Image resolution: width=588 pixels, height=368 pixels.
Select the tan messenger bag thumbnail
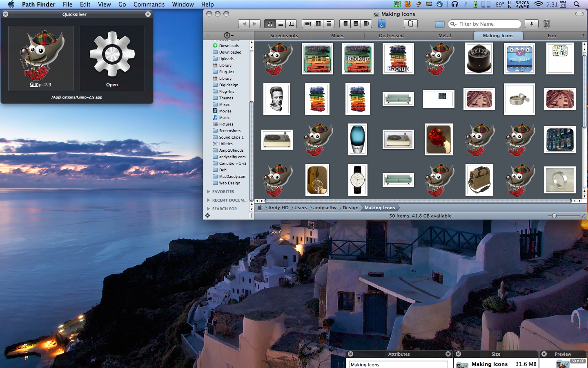coord(479,180)
